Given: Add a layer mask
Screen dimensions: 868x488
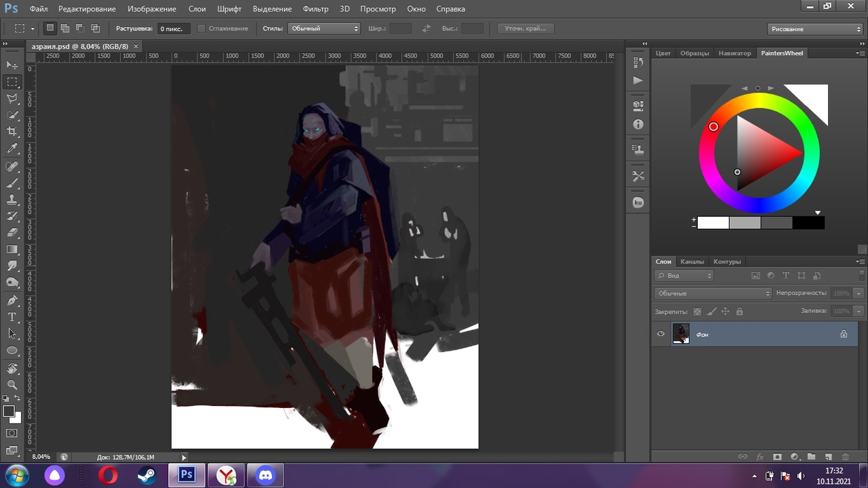Looking at the screenshot, I should point(777,457).
